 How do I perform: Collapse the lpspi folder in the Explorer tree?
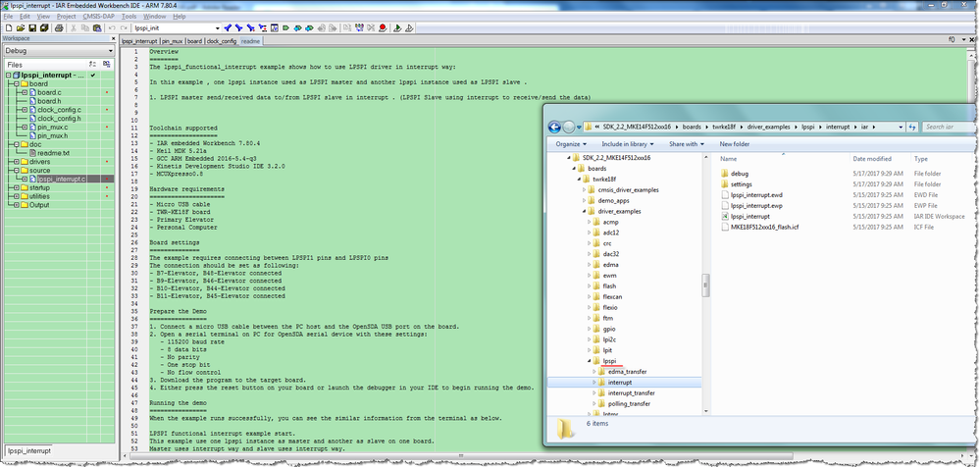point(590,361)
